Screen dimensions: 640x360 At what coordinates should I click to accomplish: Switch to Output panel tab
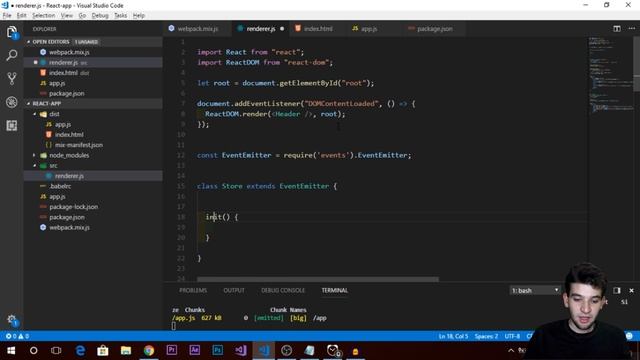pyautogui.click(x=234, y=290)
